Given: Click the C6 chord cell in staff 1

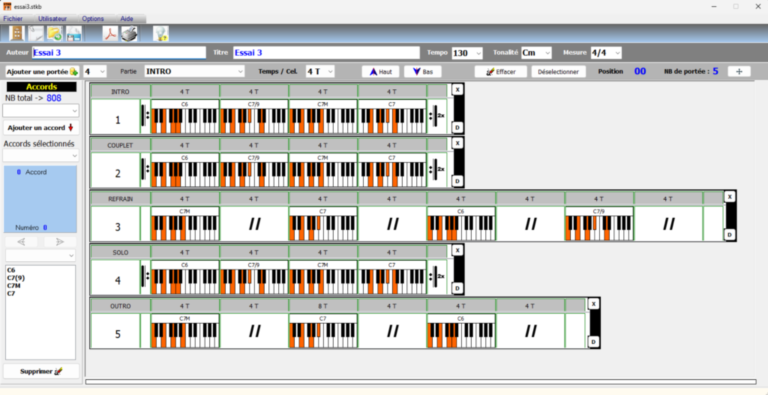Looking at the screenshot, I should pyautogui.click(x=185, y=116).
